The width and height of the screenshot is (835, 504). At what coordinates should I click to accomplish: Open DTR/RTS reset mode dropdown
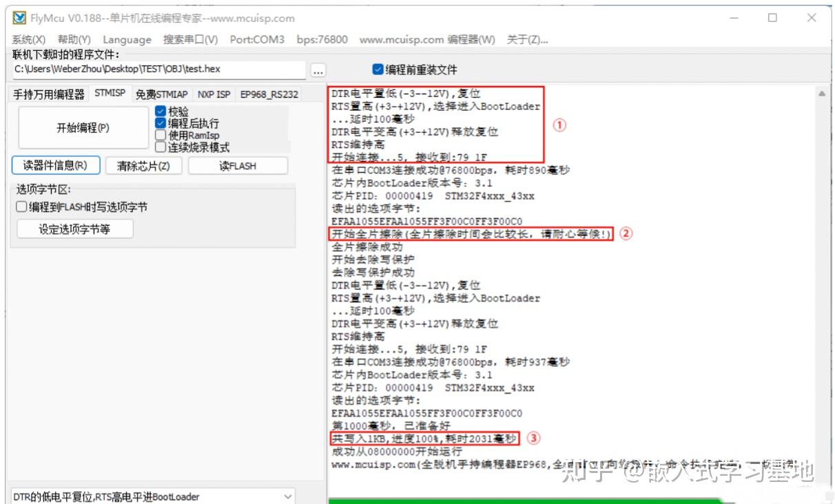click(x=153, y=496)
